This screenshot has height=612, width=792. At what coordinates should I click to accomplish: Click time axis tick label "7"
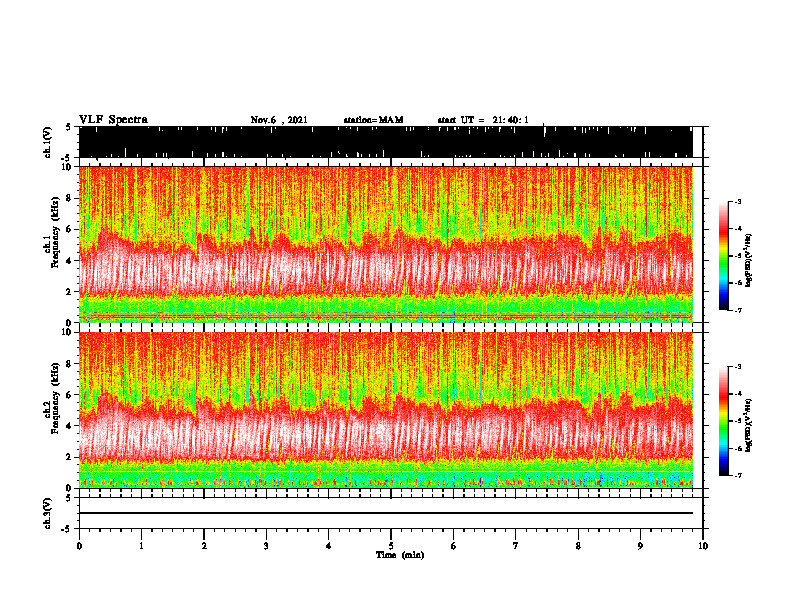516,546
